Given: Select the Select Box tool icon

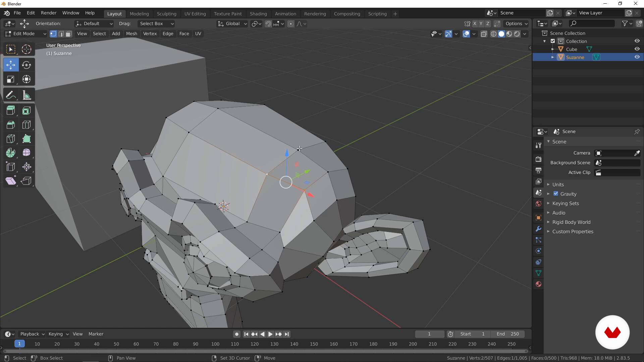Looking at the screenshot, I should [x=11, y=50].
